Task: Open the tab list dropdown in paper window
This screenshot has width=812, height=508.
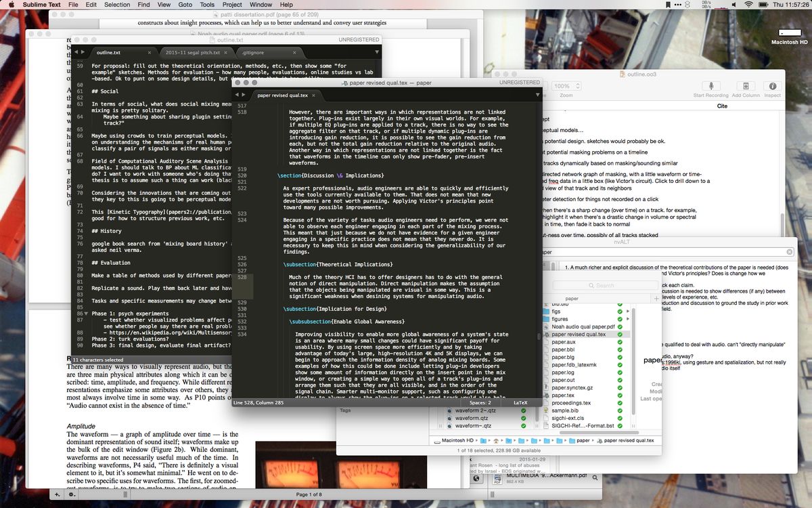Action: (537, 95)
